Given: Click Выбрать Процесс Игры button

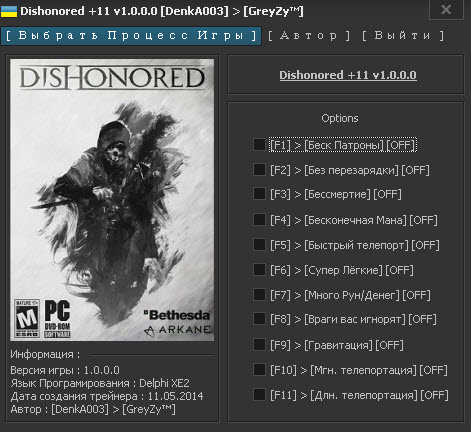Looking at the screenshot, I should click(131, 36).
